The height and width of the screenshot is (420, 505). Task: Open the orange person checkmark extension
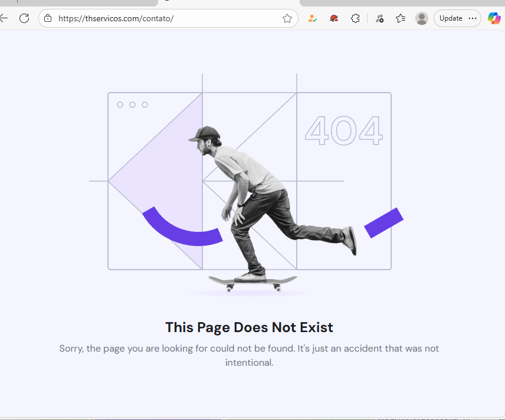point(312,18)
